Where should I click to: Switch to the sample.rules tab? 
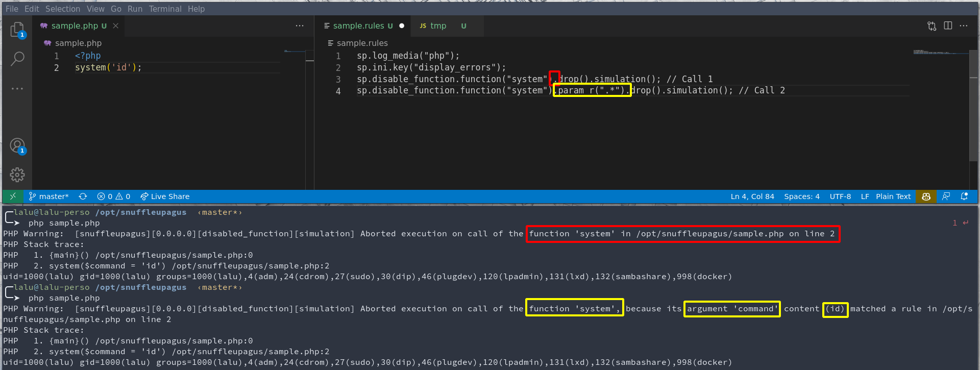pos(362,26)
